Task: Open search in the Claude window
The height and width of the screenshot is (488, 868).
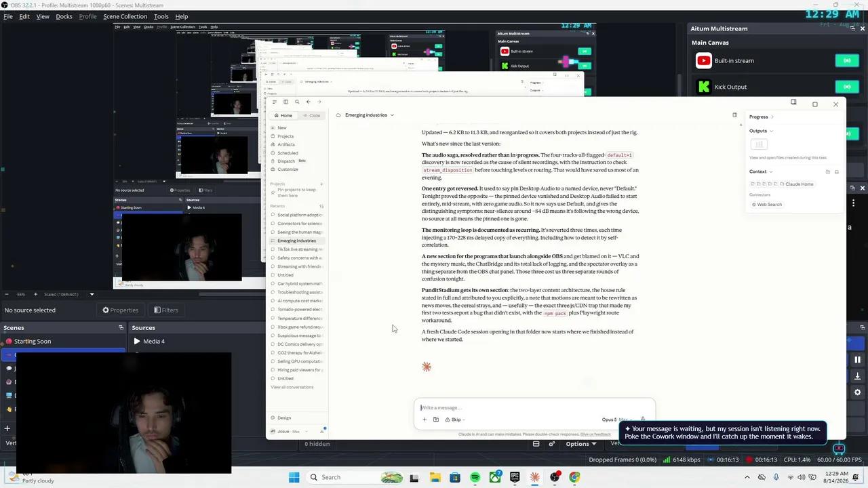Action: (296, 102)
